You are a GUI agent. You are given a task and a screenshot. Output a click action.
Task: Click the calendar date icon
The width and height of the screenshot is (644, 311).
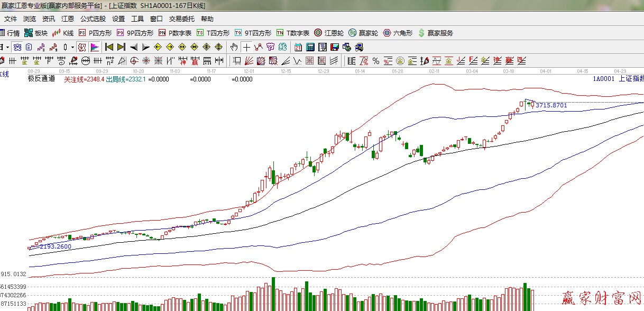click(298, 47)
